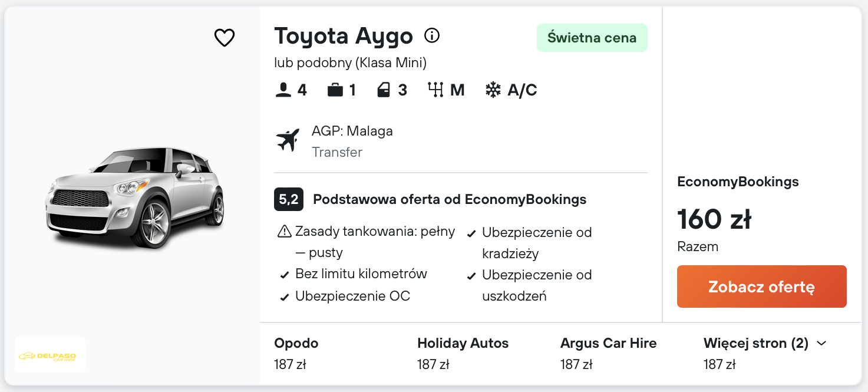The width and height of the screenshot is (868, 392).
Task: Click the air conditioning snowflake icon
Action: (x=493, y=90)
